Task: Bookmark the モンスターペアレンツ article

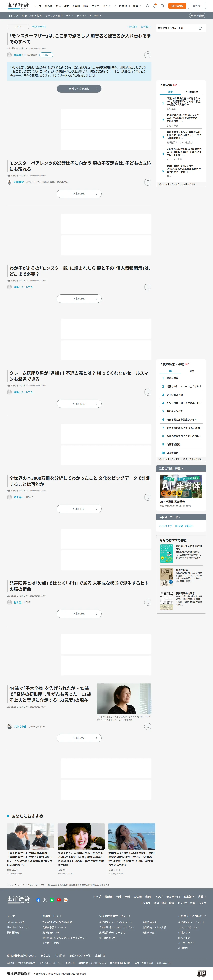Action: 148,182
